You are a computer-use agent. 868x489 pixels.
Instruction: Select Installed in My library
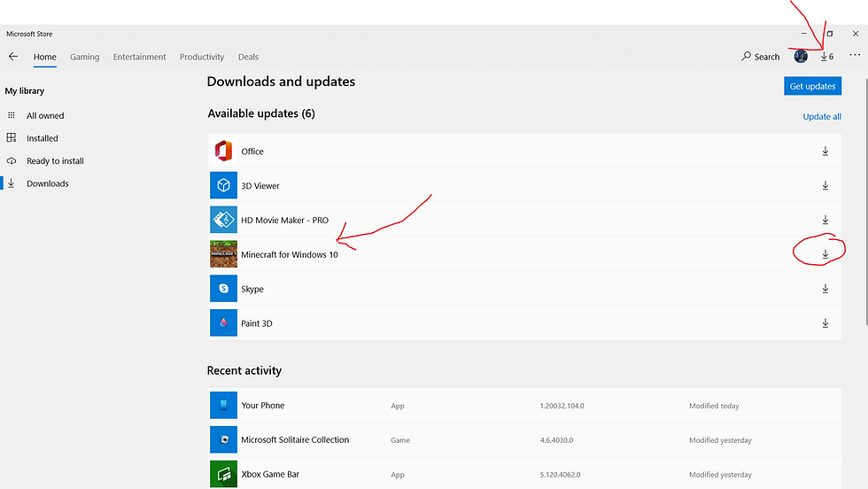click(43, 138)
